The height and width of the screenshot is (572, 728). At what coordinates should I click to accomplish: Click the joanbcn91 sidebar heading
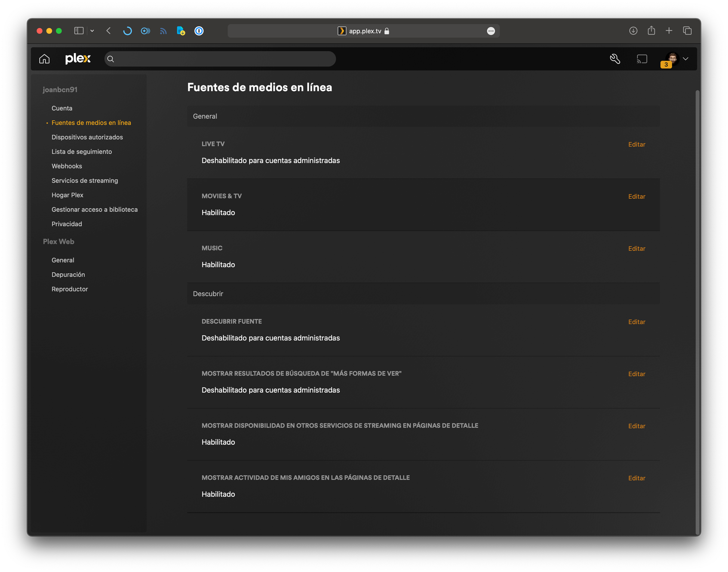60,90
